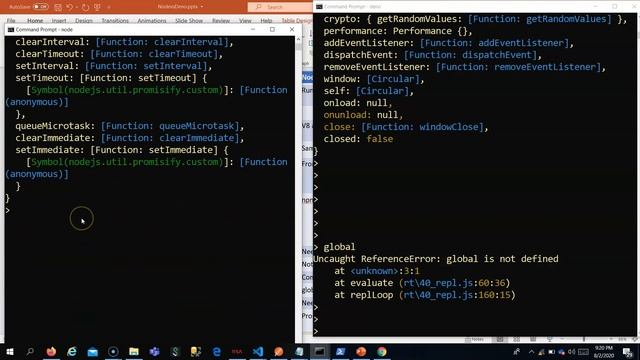Image resolution: width=640 pixels, height=360 pixels.
Task: Click 'rt\40_repl.js:60:36' path in deno console
Action: point(454,283)
